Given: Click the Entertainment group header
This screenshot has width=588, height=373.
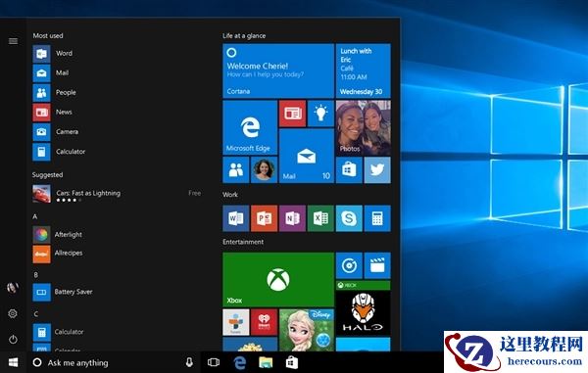Looking at the screenshot, I should pyautogui.click(x=243, y=242).
